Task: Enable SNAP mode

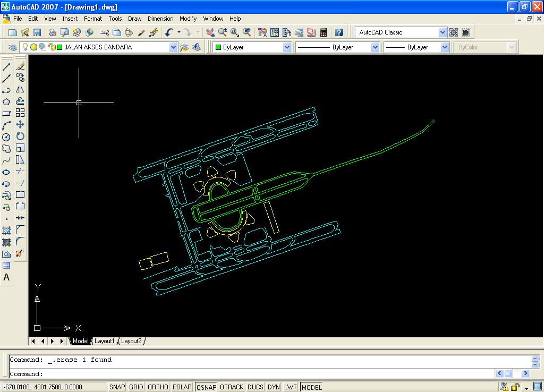Action: point(117,387)
